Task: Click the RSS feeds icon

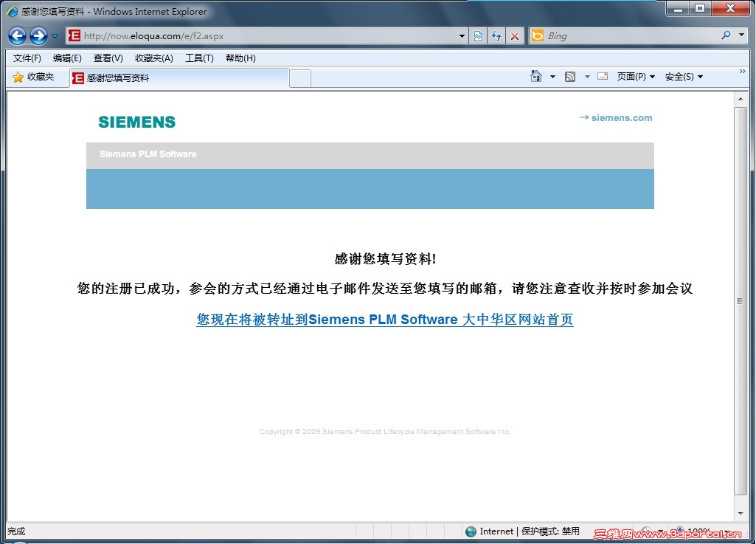Action: 570,77
